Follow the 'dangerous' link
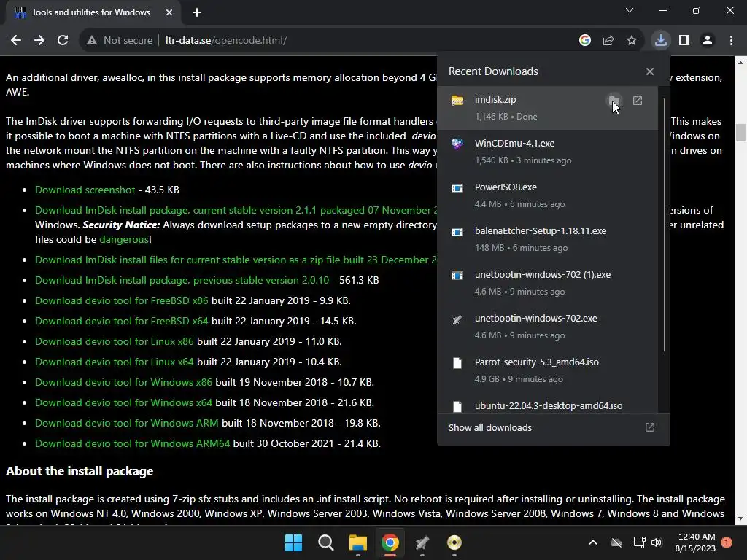Viewport: 747px width, 560px height. click(124, 239)
